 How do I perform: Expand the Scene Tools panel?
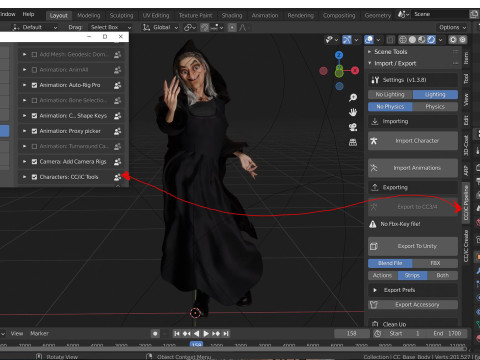point(369,52)
